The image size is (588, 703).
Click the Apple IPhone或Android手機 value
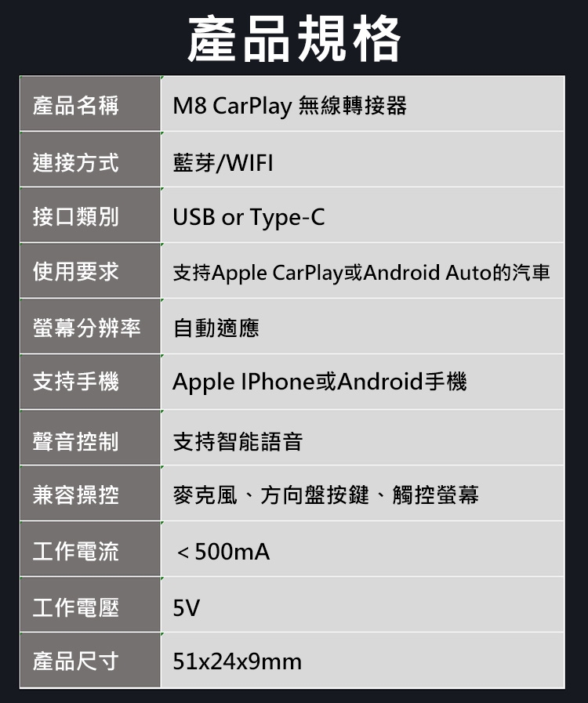[320, 382]
